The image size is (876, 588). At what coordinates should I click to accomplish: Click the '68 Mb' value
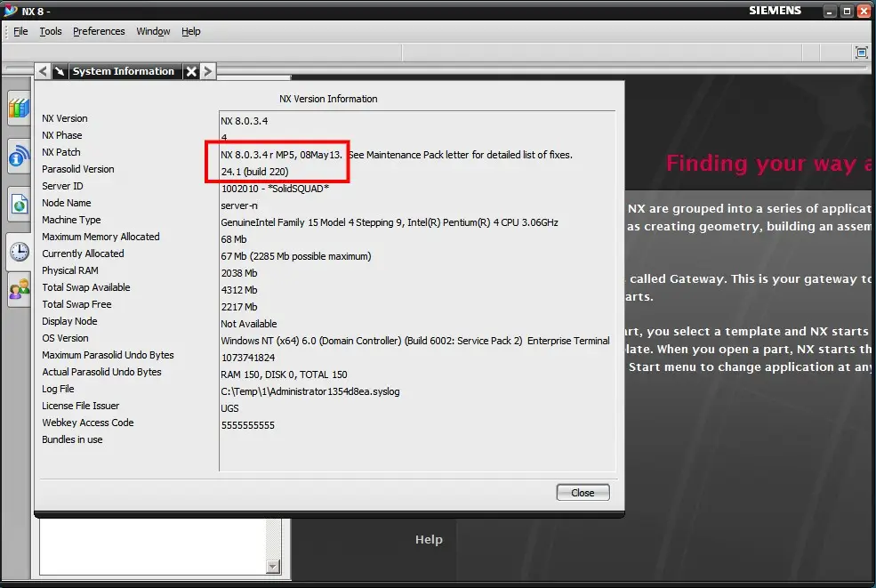234,239
